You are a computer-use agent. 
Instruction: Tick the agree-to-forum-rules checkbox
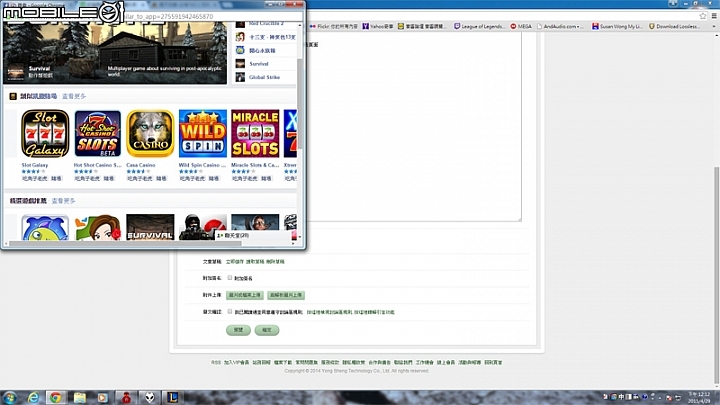(x=230, y=312)
